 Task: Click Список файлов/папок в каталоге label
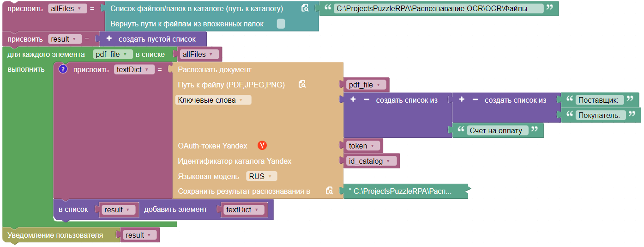point(197,8)
